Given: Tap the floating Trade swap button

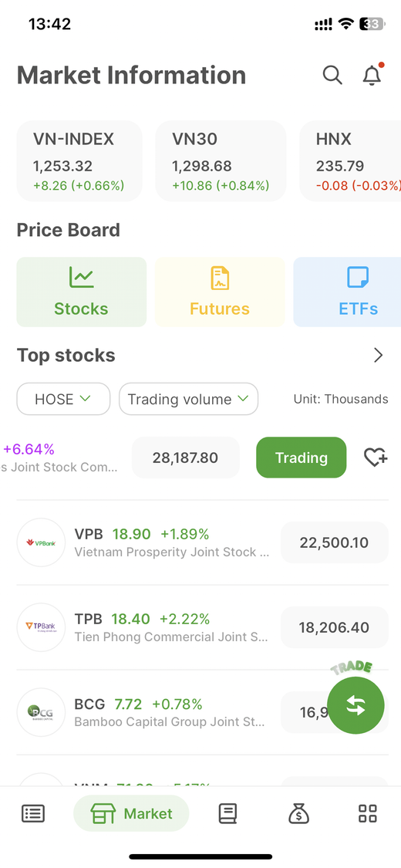Looking at the screenshot, I should (x=356, y=705).
